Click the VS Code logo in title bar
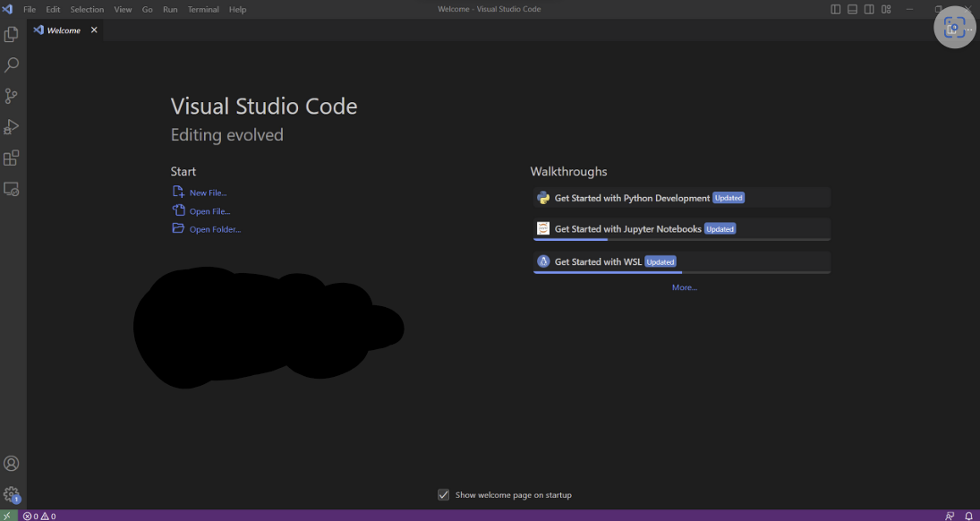The image size is (980, 521). coord(7,9)
